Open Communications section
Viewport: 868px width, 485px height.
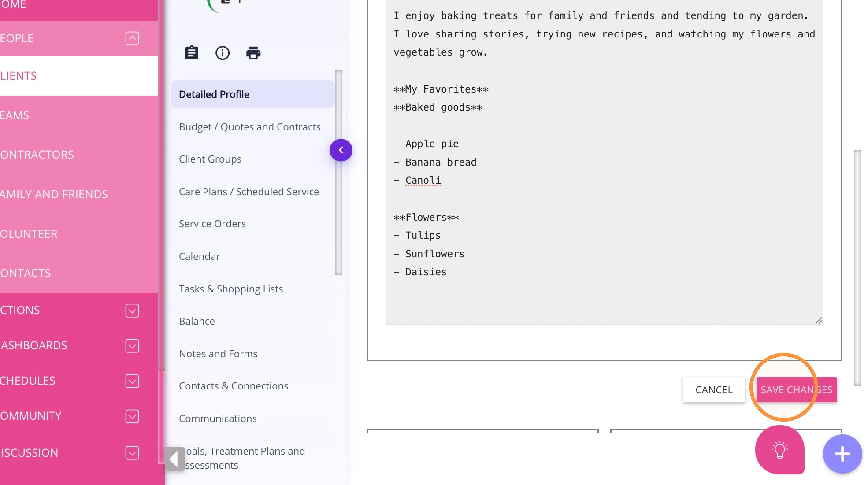coord(218,418)
